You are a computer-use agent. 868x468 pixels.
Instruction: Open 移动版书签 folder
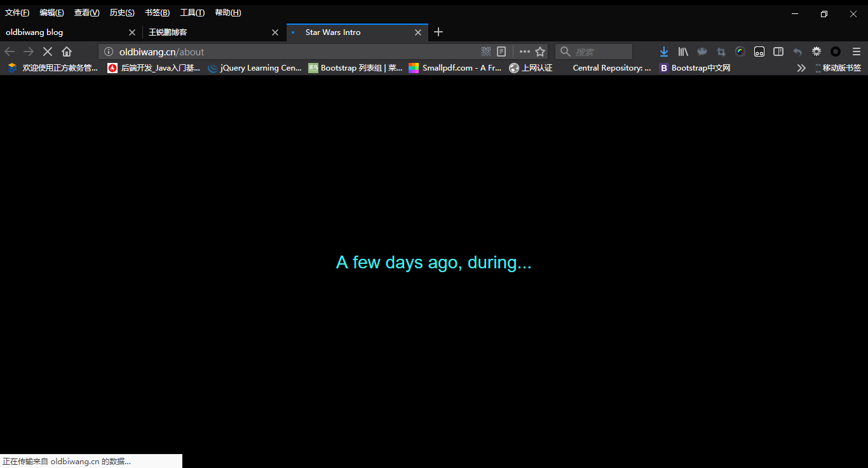click(837, 68)
